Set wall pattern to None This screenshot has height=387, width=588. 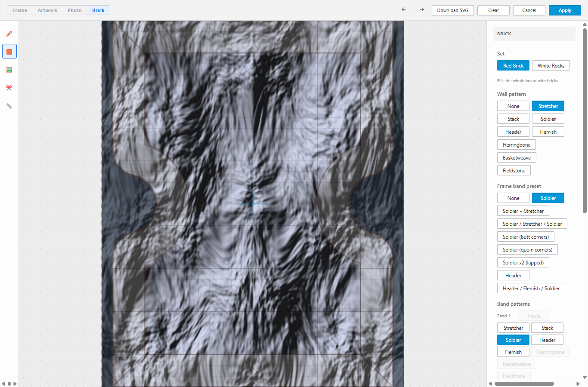513,106
